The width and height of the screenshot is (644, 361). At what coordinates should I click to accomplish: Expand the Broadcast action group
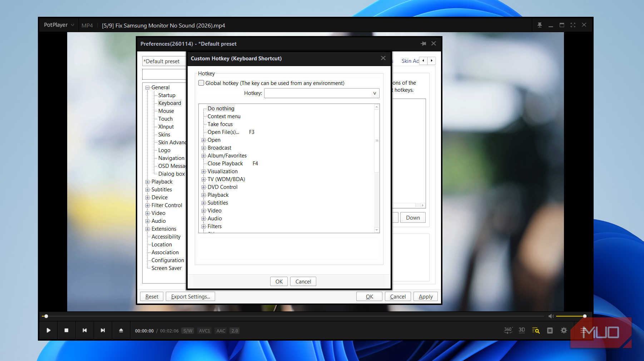[203, 148]
